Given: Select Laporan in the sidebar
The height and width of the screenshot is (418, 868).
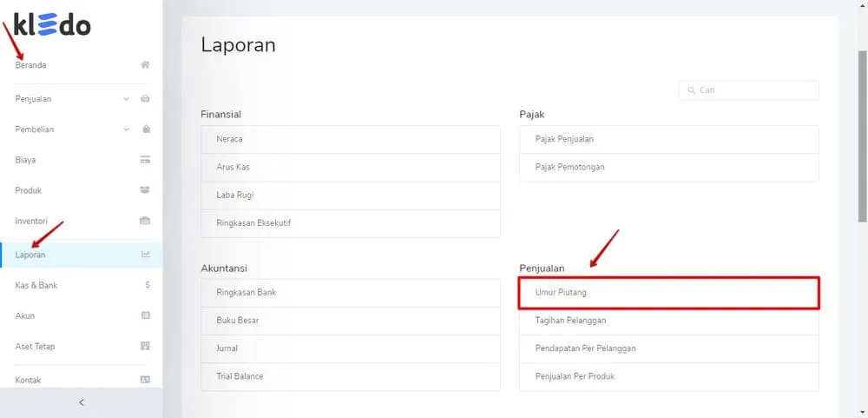Looking at the screenshot, I should 82,255.
